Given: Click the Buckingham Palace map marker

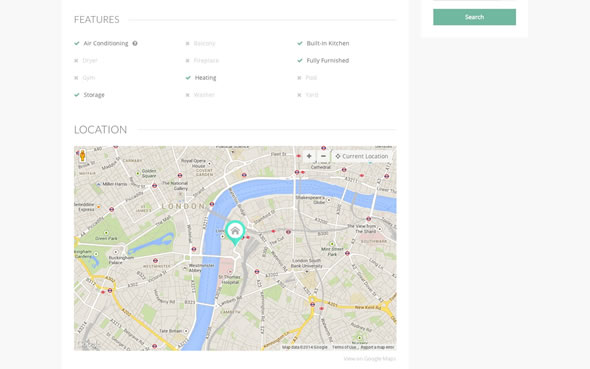Looking at the screenshot, I should (x=116, y=252).
